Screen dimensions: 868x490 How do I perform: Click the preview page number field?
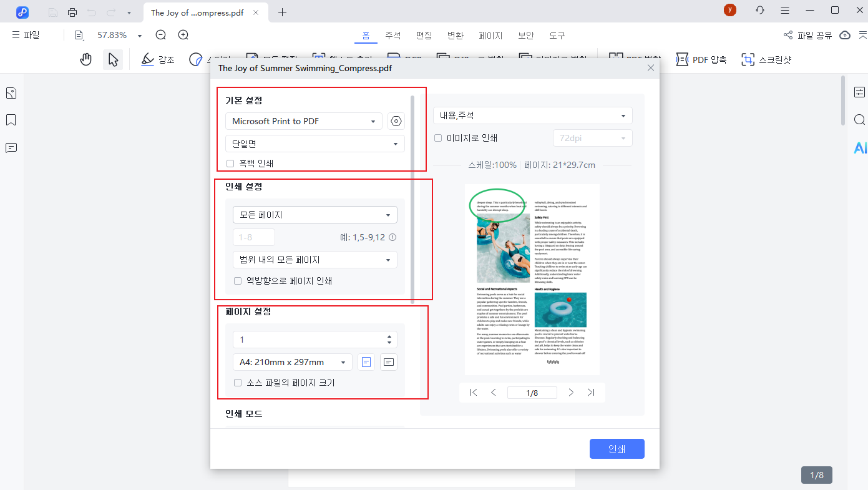point(532,393)
